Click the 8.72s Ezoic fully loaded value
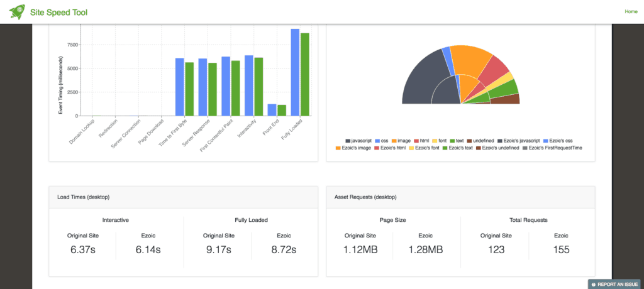644x289 pixels. tap(284, 249)
